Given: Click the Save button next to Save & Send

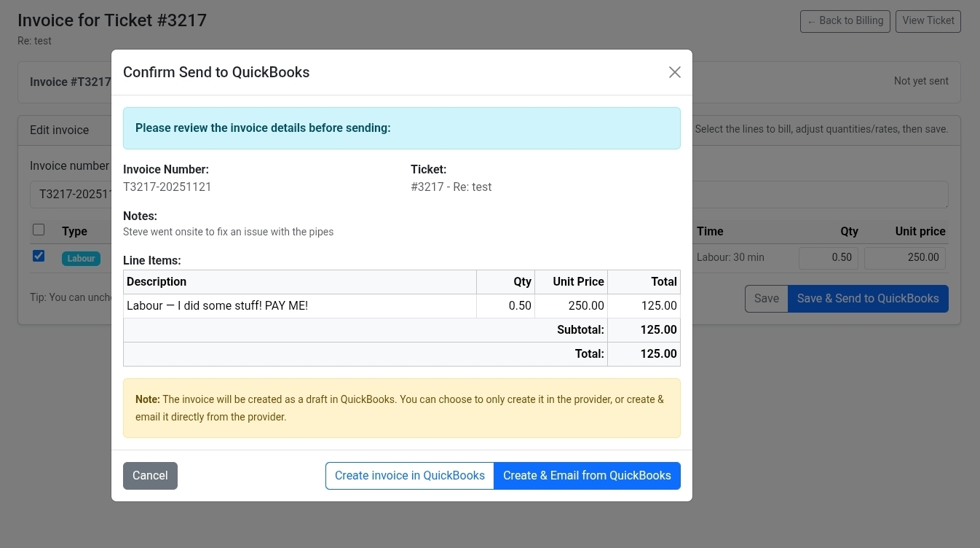Looking at the screenshot, I should pyautogui.click(x=766, y=298).
